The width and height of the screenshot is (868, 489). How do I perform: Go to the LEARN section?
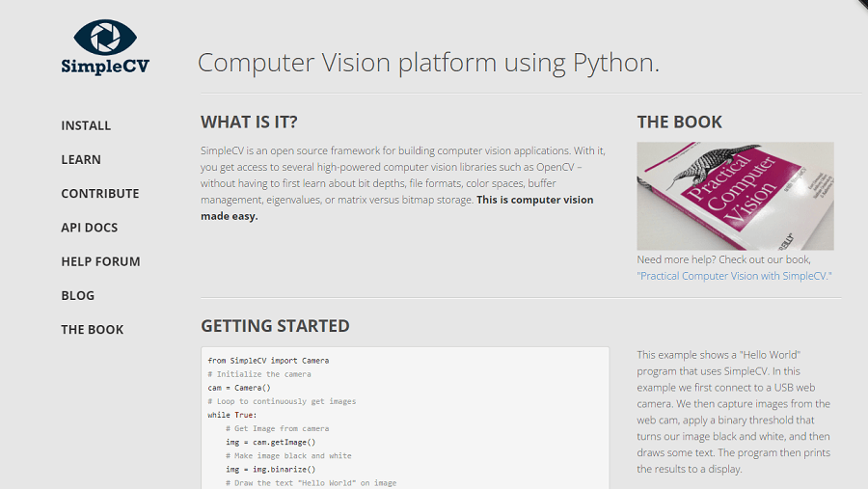point(81,159)
